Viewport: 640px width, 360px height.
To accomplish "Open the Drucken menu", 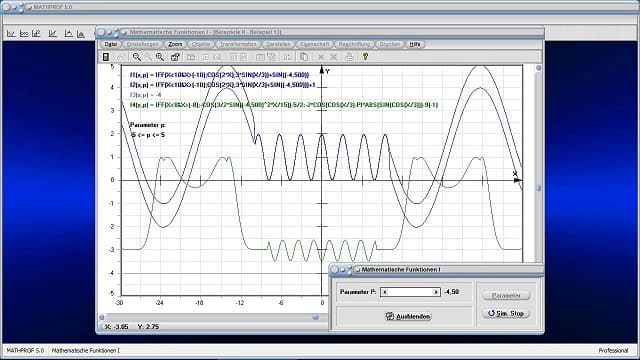I will click(389, 44).
